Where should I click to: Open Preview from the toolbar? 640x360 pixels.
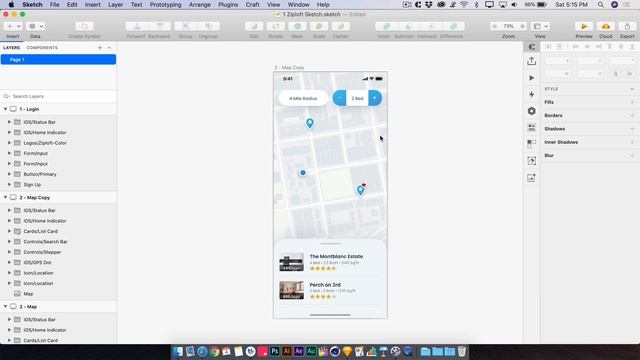click(x=584, y=27)
